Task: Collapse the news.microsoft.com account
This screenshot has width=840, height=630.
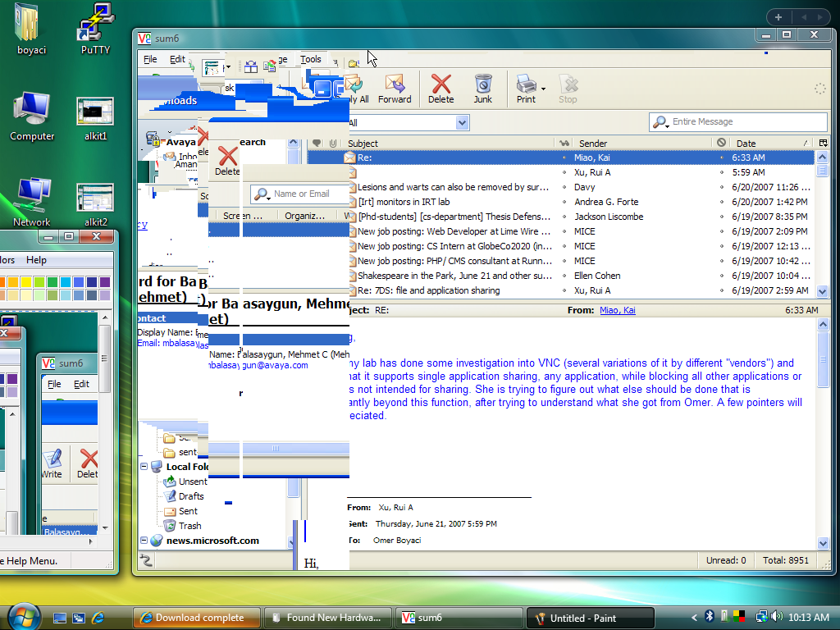Action: coord(144,541)
